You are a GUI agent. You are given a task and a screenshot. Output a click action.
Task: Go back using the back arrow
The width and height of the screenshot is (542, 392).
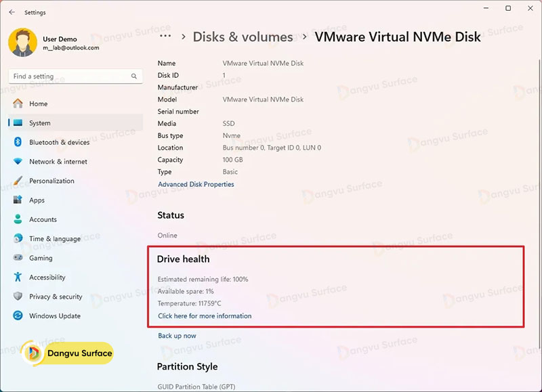(x=12, y=12)
